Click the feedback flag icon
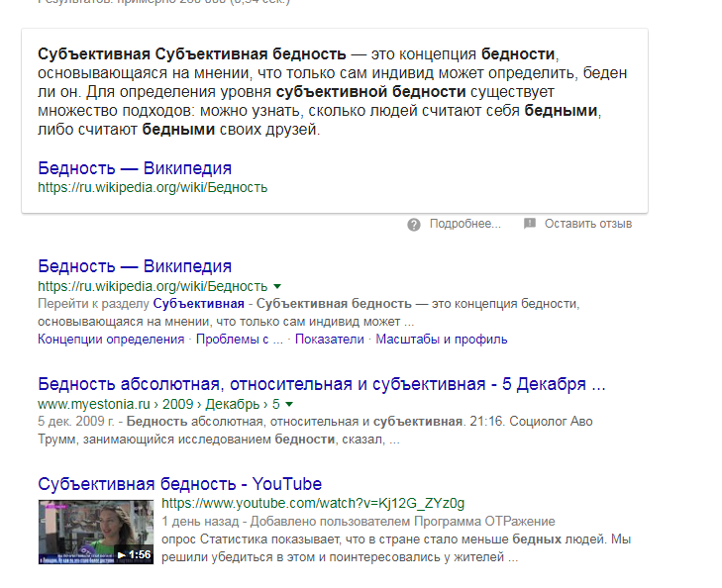 pyautogui.click(x=530, y=224)
